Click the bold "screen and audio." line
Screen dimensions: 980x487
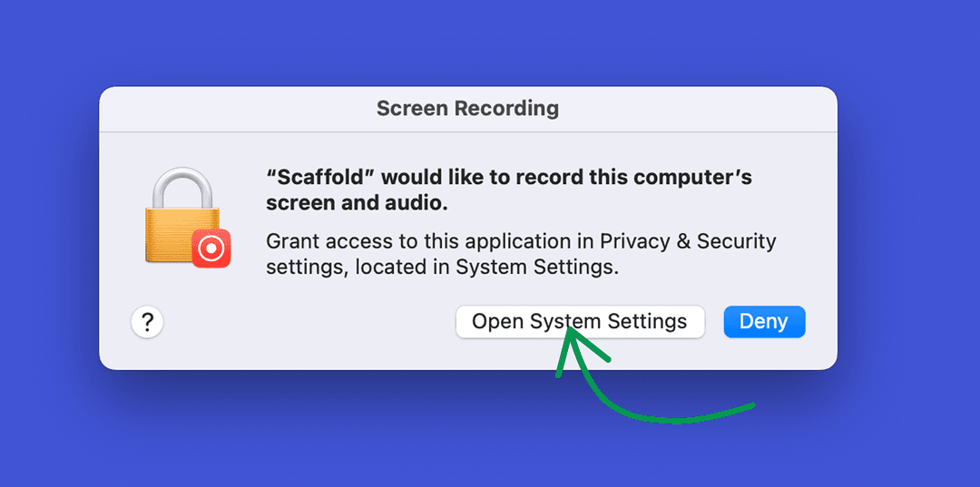(357, 203)
